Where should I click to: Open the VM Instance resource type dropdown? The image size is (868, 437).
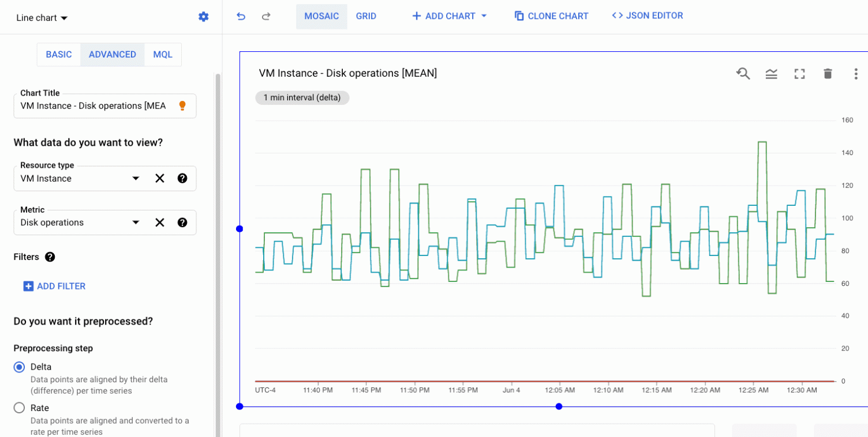[x=135, y=178]
